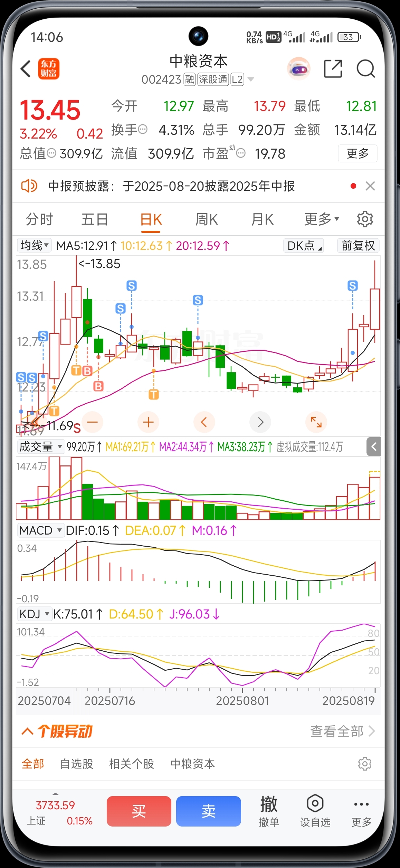Tap the share icon in header

pyautogui.click(x=333, y=68)
